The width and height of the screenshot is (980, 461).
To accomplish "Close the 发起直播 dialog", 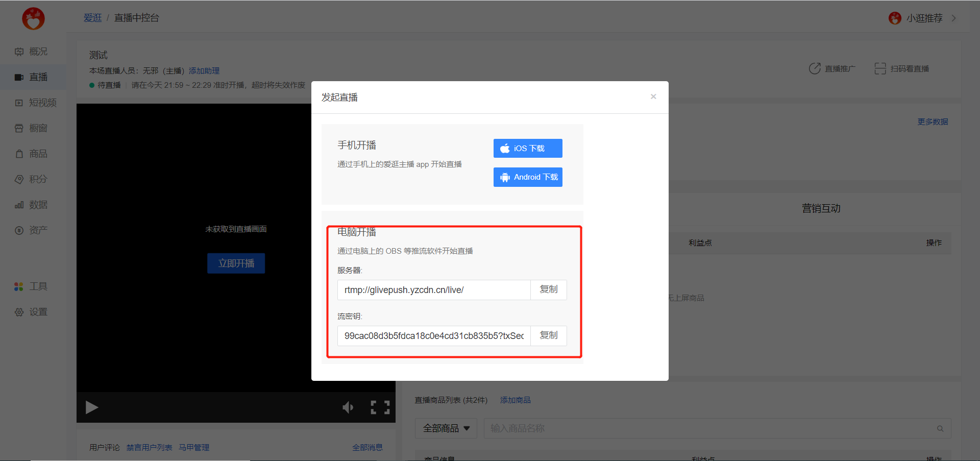I will coord(653,96).
